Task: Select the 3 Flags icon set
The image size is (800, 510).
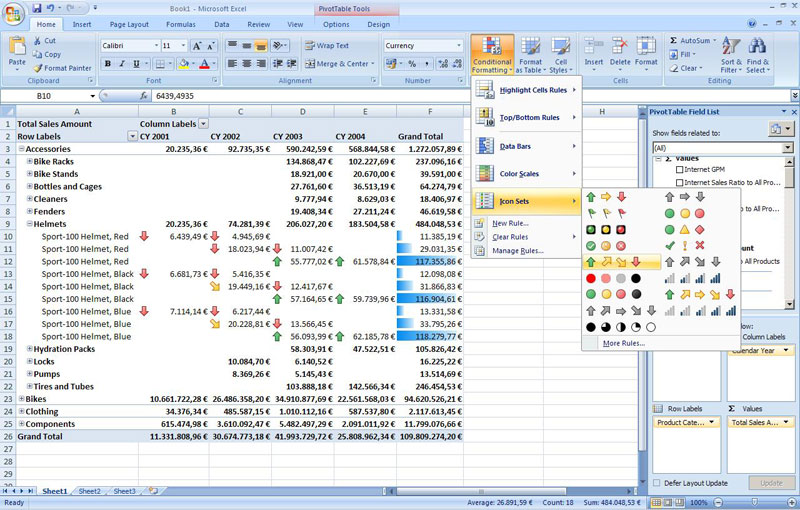Action: (x=606, y=213)
